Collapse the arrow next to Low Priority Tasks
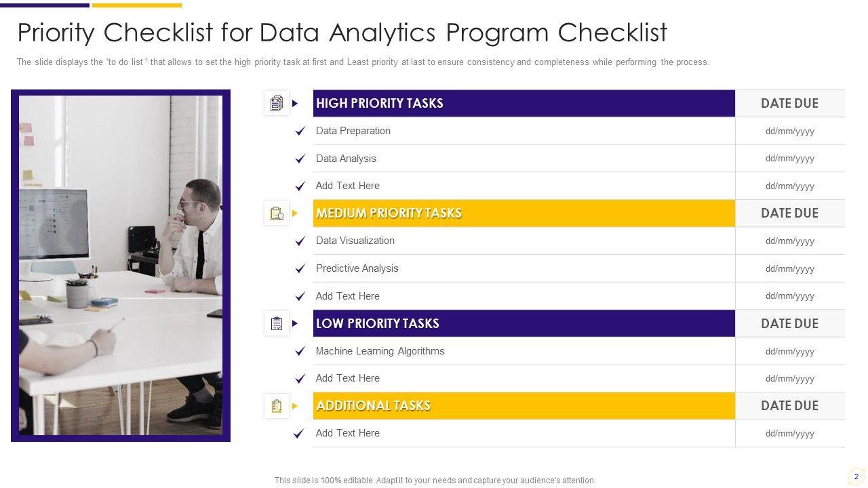The height and width of the screenshot is (488, 868). coord(295,323)
